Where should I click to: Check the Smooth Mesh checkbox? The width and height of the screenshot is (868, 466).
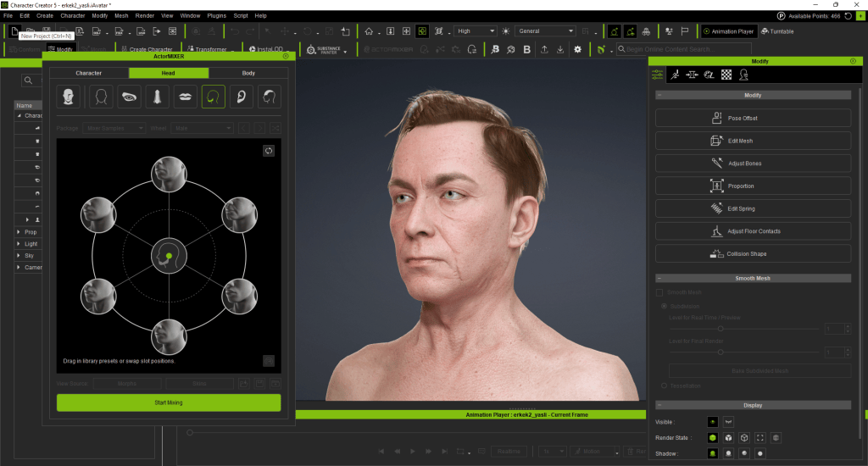click(x=659, y=292)
